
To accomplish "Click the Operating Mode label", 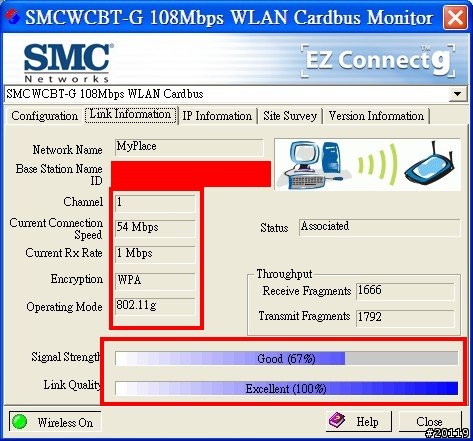I will point(64,307).
